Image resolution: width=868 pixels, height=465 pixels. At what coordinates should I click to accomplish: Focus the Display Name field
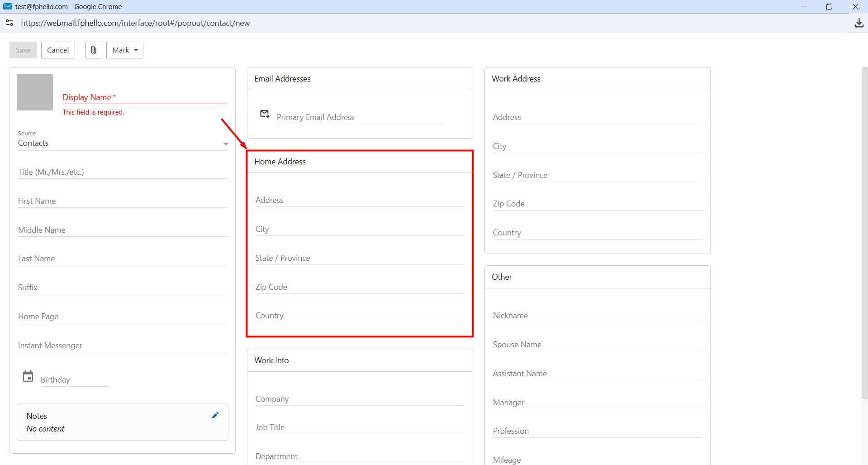(x=145, y=97)
